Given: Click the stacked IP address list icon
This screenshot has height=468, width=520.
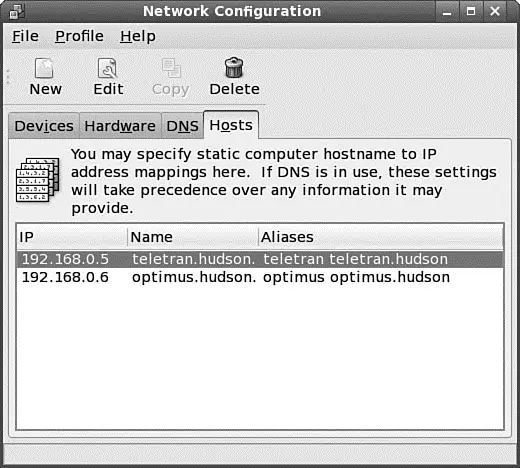Looking at the screenshot, I should pos(37,180).
